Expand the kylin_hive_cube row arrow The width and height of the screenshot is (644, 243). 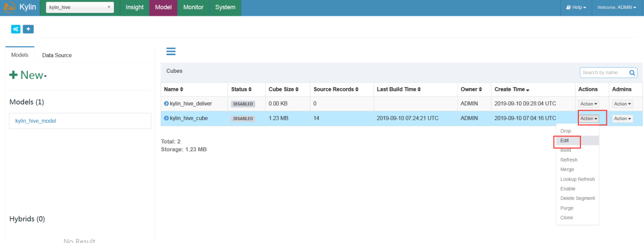(x=166, y=118)
